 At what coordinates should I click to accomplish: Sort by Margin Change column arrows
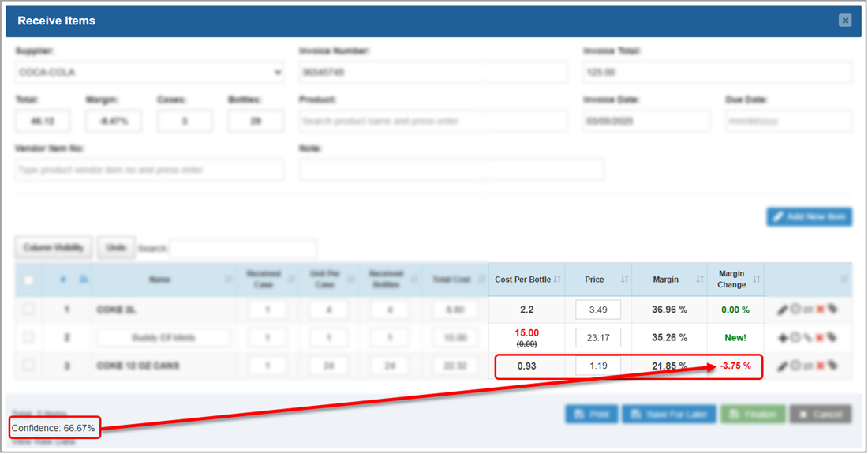point(756,279)
